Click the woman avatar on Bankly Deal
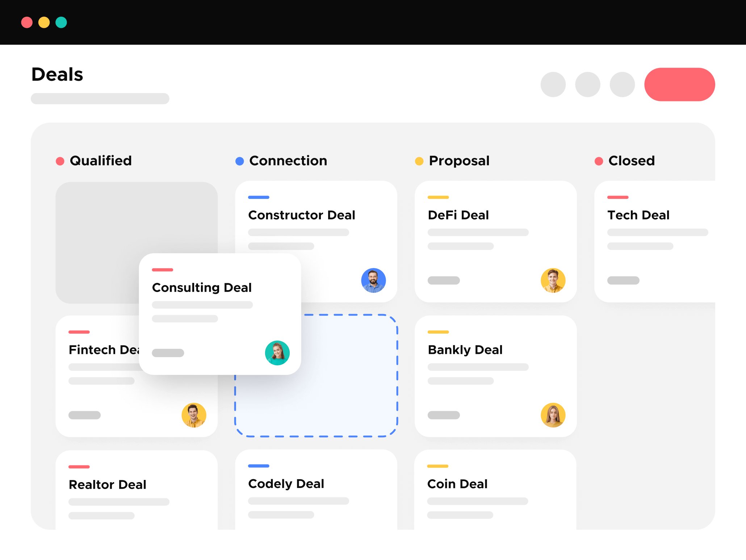Image resolution: width=746 pixels, height=560 pixels. pyautogui.click(x=553, y=415)
